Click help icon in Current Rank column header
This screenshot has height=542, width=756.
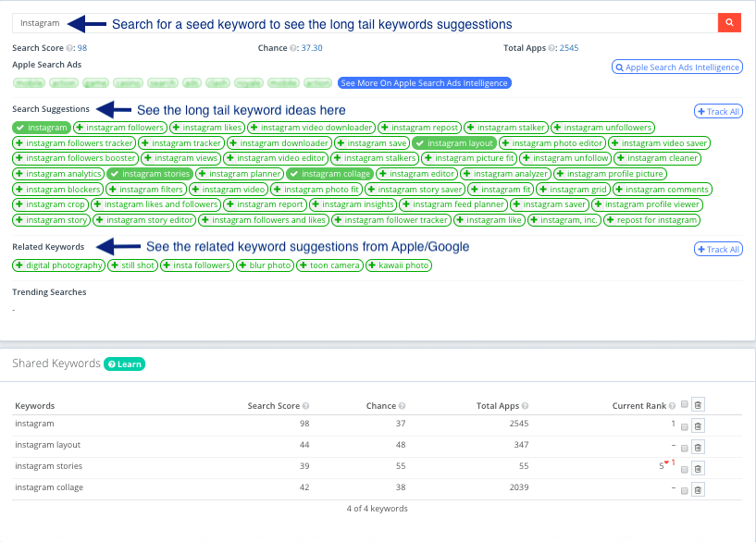point(672,406)
